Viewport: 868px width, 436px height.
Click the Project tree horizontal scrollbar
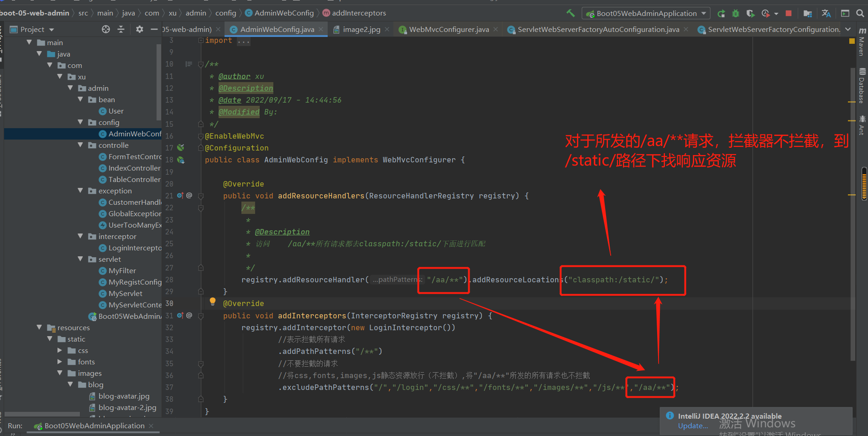point(42,414)
